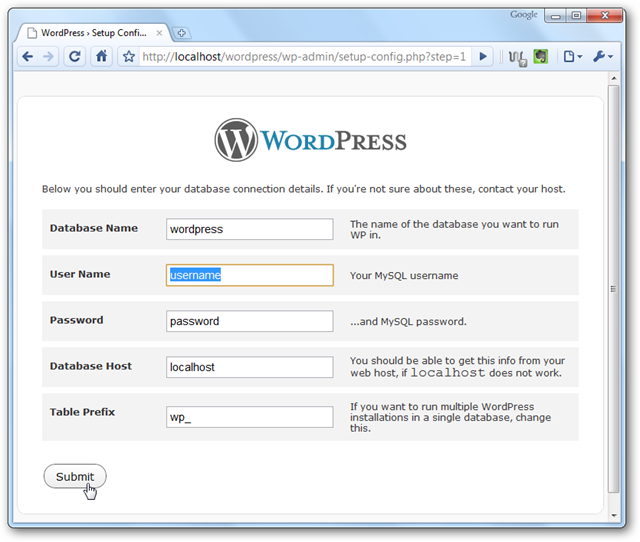Open the page menu dropdown
This screenshot has height=542, width=640.
pos(573,56)
